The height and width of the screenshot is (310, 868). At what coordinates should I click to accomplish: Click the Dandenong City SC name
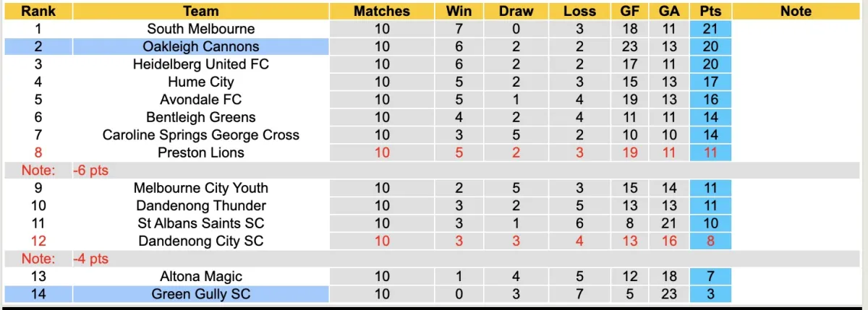click(x=200, y=241)
